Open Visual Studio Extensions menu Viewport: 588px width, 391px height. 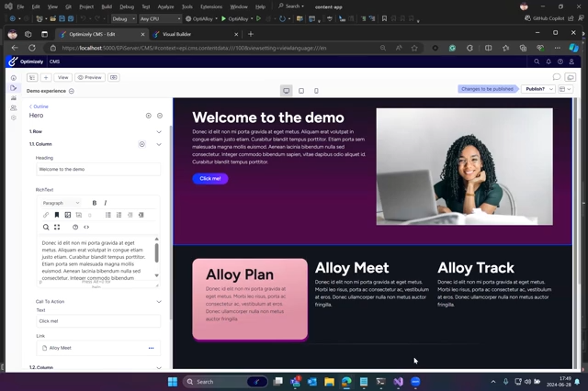click(211, 6)
